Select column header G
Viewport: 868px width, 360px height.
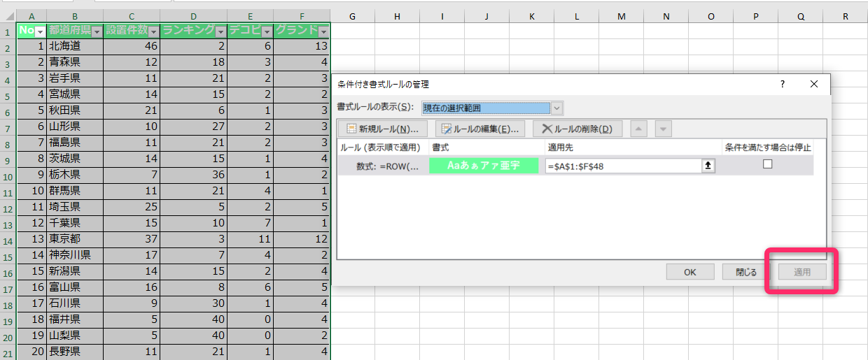pyautogui.click(x=351, y=16)
